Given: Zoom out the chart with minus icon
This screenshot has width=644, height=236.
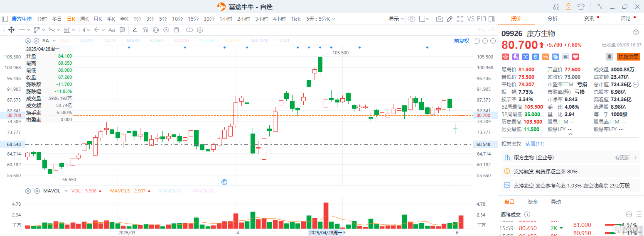Looking at the screenshot, I should pos(485,41).
